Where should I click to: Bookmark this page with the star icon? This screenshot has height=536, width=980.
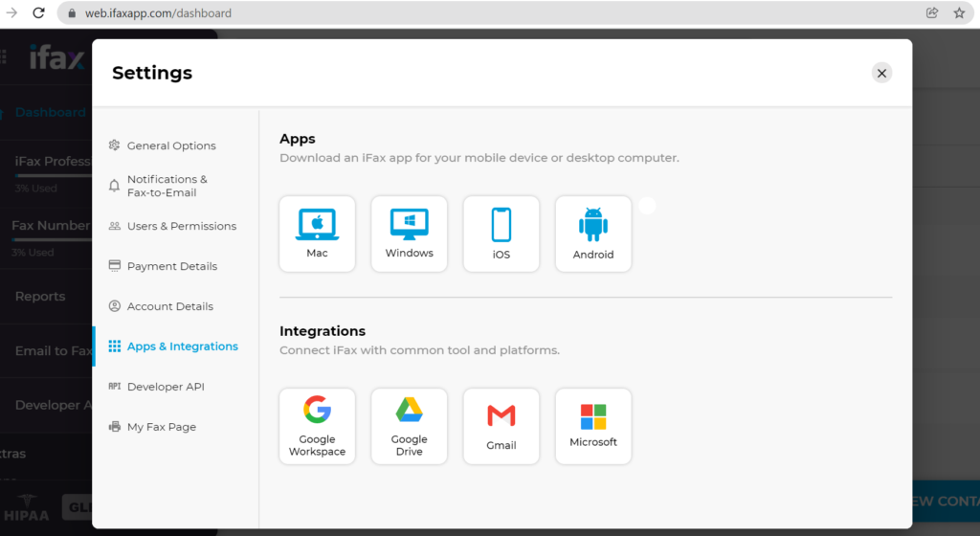(959, 12)
